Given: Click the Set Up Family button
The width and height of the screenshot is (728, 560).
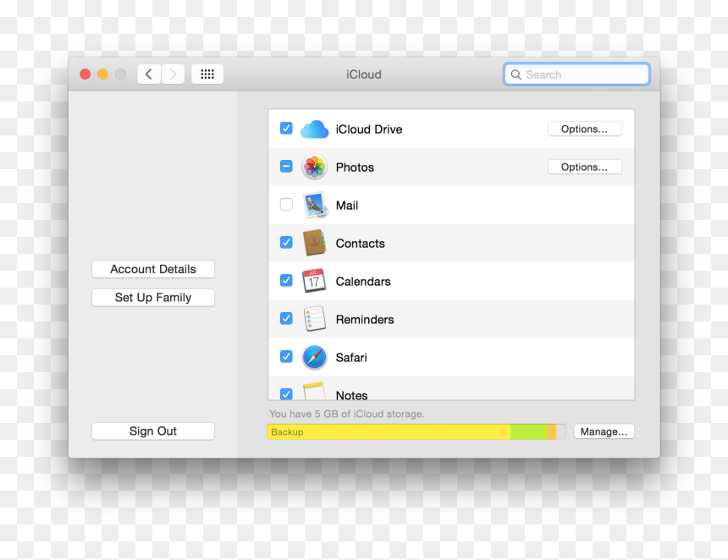Looking at the screenshot, I should (153, 298).
